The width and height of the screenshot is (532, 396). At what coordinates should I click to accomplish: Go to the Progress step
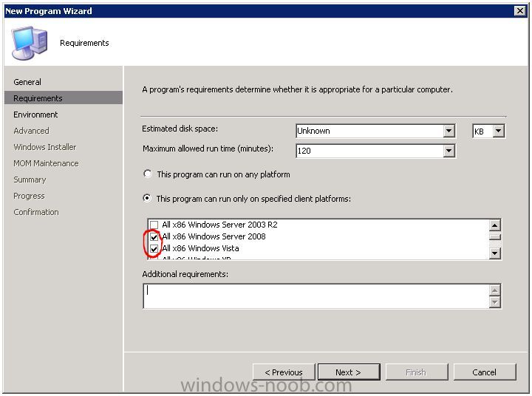[29, 196]
